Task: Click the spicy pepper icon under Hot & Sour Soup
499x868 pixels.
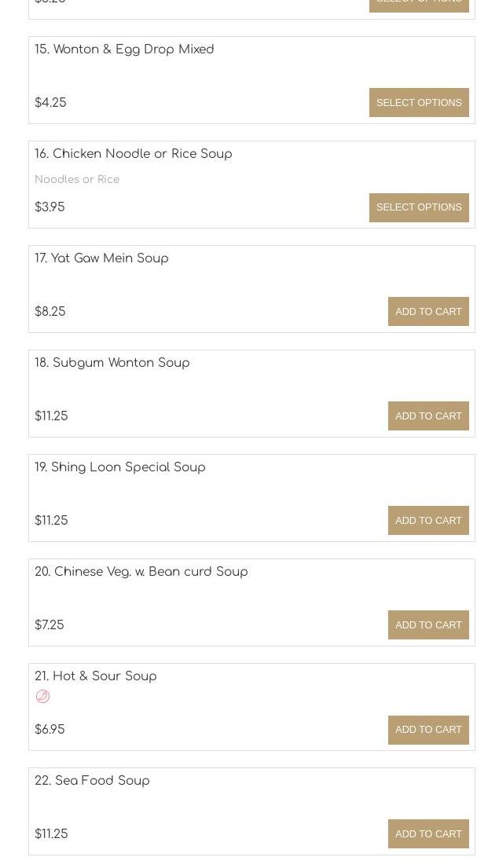Action: [42, 697]
